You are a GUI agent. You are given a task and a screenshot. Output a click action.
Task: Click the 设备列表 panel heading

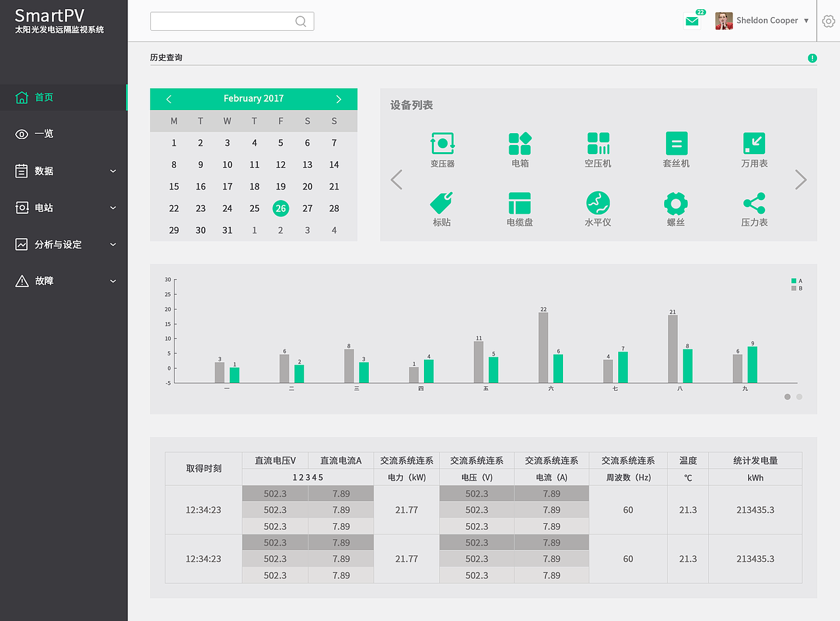click(x=411, y=105)
